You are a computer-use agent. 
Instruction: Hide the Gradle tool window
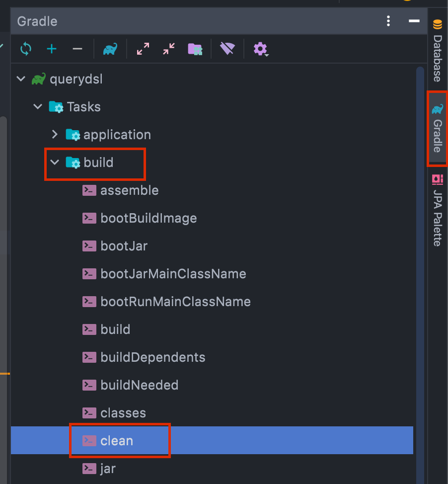tap(414, 21)
